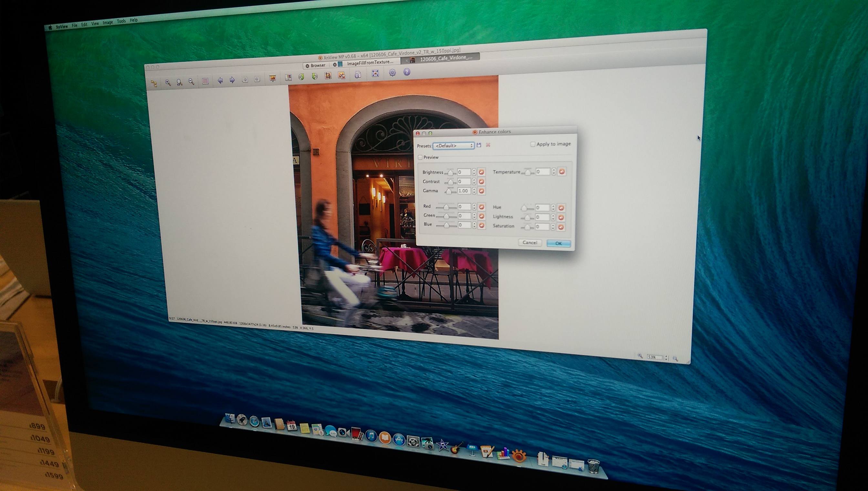Image resolution: width=868 pixels, height=491 pixels.
Task: Click the Gamma value stepper arrows
Action: (x=474, y=191)
